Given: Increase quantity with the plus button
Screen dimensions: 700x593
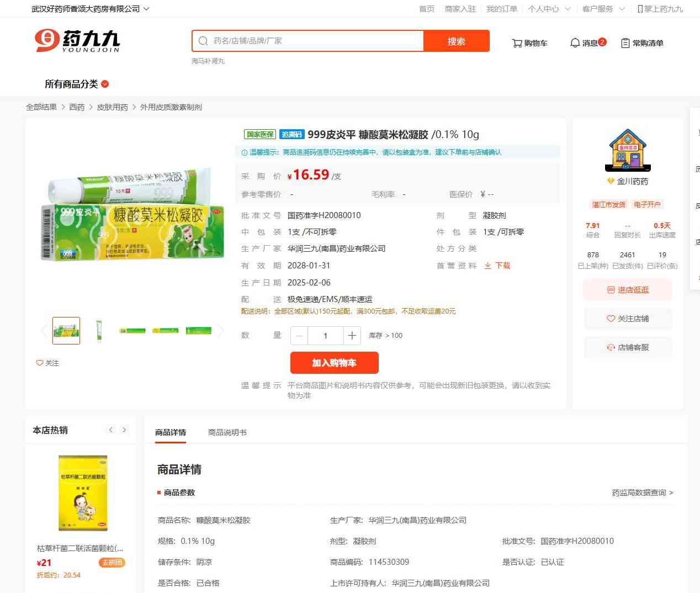Looking at the screenshot, I should pyautogui.click(x=352, y=336).
